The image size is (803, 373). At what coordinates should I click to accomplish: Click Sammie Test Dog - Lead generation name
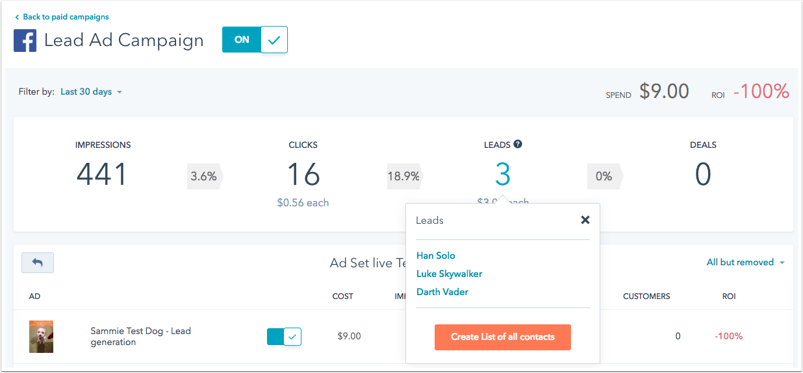(x=141, y=337)
